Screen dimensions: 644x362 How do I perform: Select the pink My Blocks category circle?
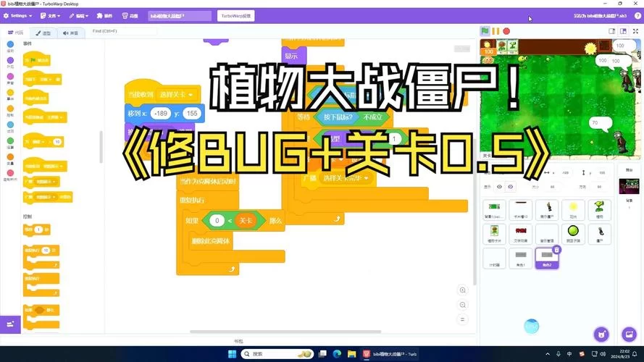tap(10, 173)
